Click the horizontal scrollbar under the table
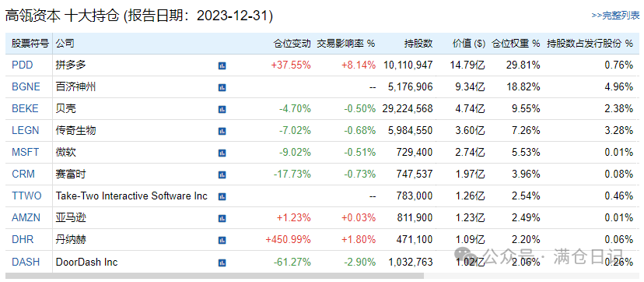The height and width of the screenshot is (282, 644). pyautogui.click(x=215, y=276)
